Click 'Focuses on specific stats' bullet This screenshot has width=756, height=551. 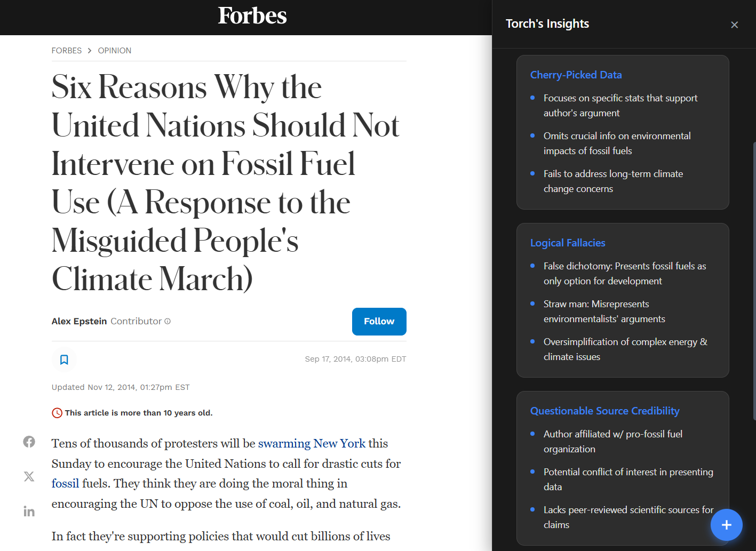coord(620,106)
